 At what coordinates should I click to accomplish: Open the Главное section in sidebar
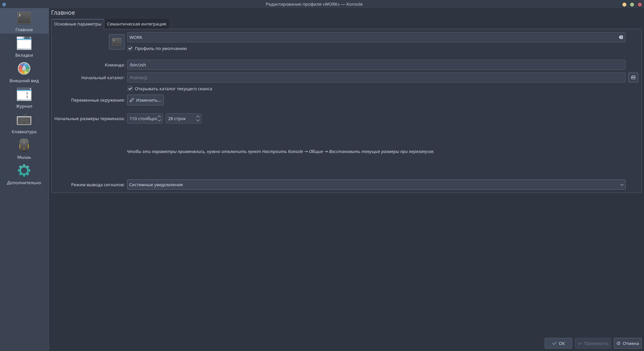[x=24, y=20]
